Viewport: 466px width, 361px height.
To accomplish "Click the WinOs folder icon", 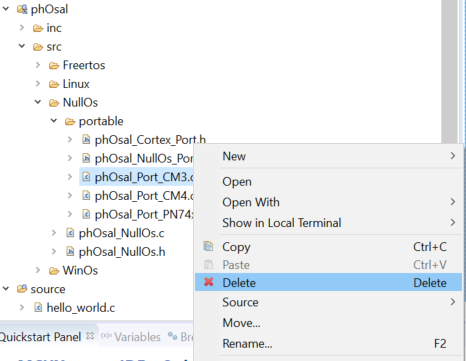I will 54,271.
